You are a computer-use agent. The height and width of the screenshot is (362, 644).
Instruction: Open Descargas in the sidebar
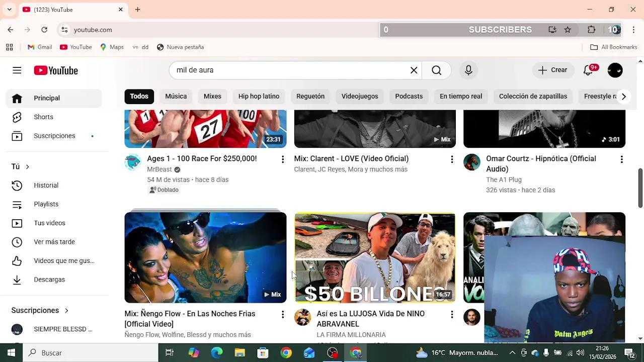pyautogui.click(x=54, y=280)
